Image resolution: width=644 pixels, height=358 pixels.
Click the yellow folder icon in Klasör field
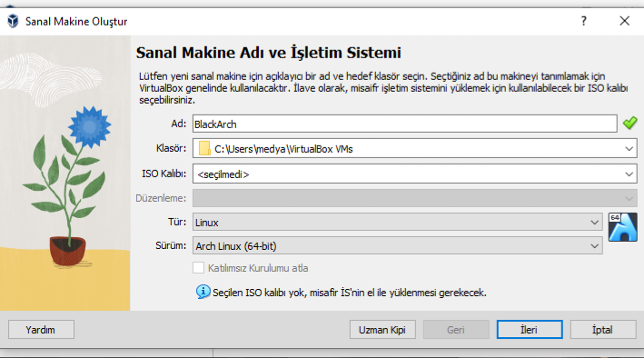pyautogui.click(x=204, y=148)
